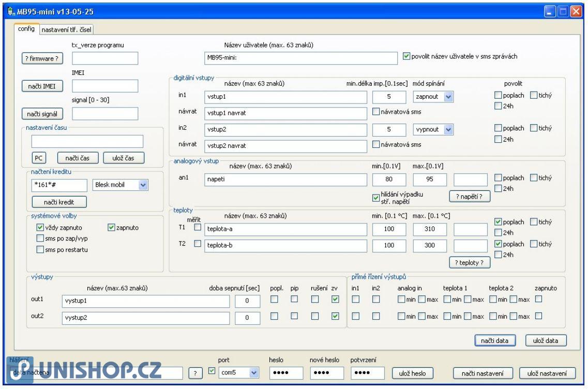Screen dimensions: 588x390
Task: Click the an1 napeti name field
Action: click(286, 179)
